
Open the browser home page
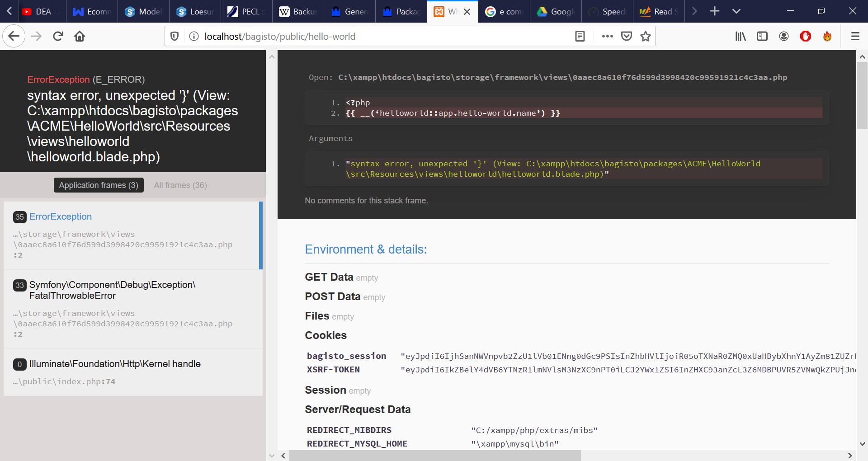pos(80,36)
